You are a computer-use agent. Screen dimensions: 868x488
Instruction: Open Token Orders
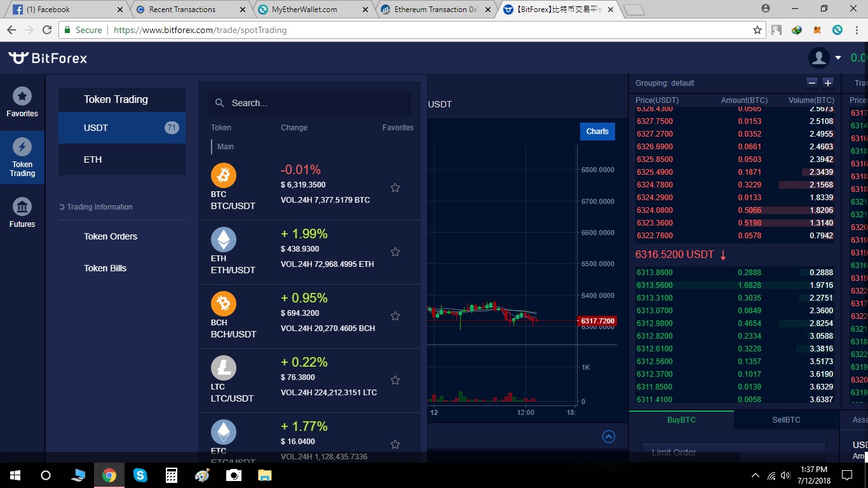point(111,236)
